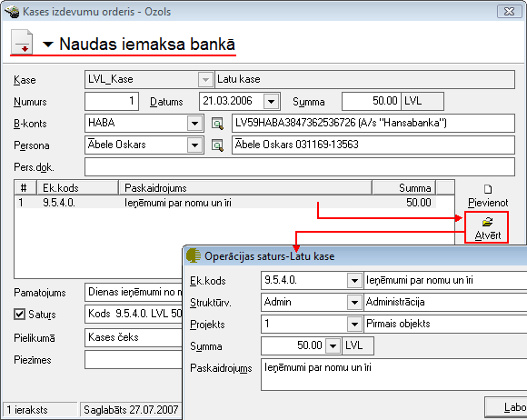The height and width of the screenshot is (420, 527).
Task: Open the Datums date dropdown
Action: click(272, 101)
